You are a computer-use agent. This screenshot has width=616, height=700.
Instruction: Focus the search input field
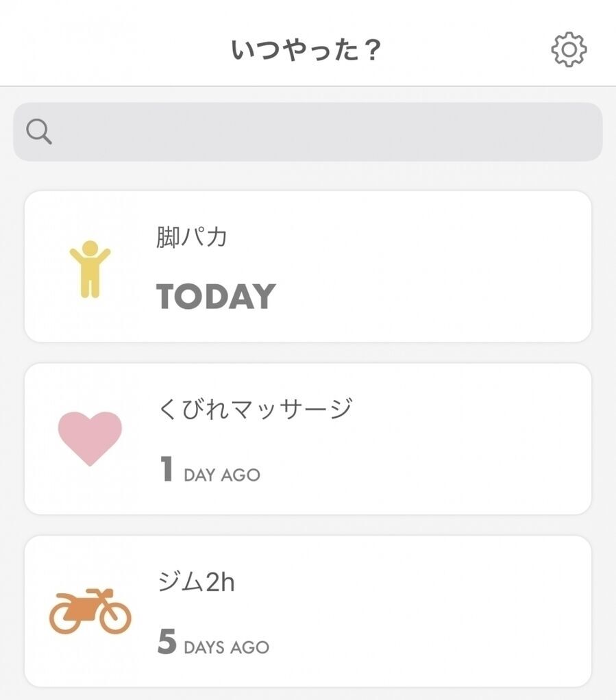(x=322, y=132)
